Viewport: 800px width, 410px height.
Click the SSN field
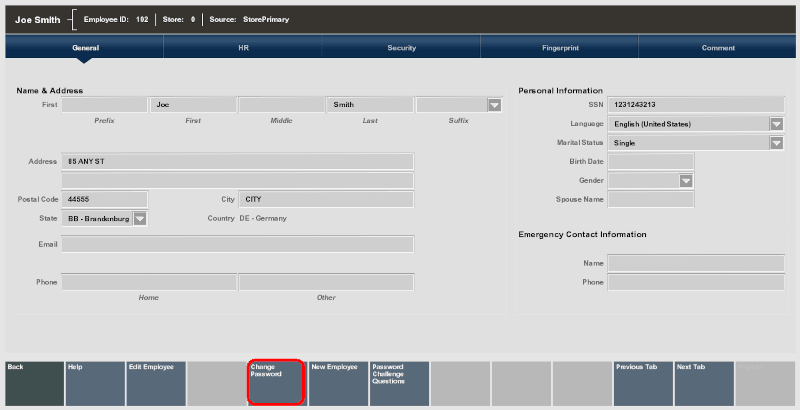[696, 105]
